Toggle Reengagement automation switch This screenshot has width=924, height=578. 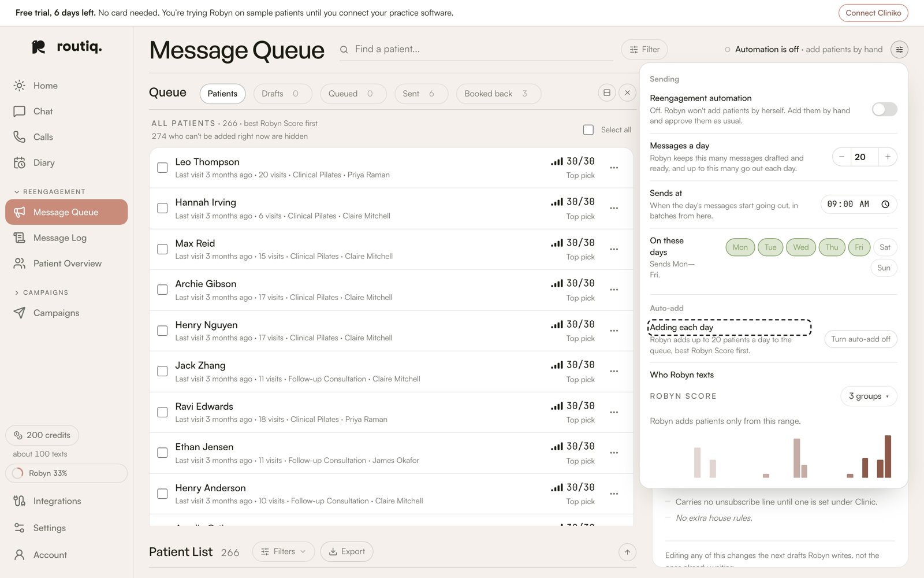pos(884,109)
